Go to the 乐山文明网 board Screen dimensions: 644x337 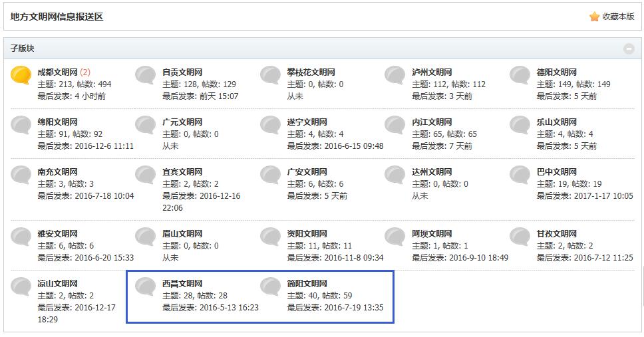point(557,122)
